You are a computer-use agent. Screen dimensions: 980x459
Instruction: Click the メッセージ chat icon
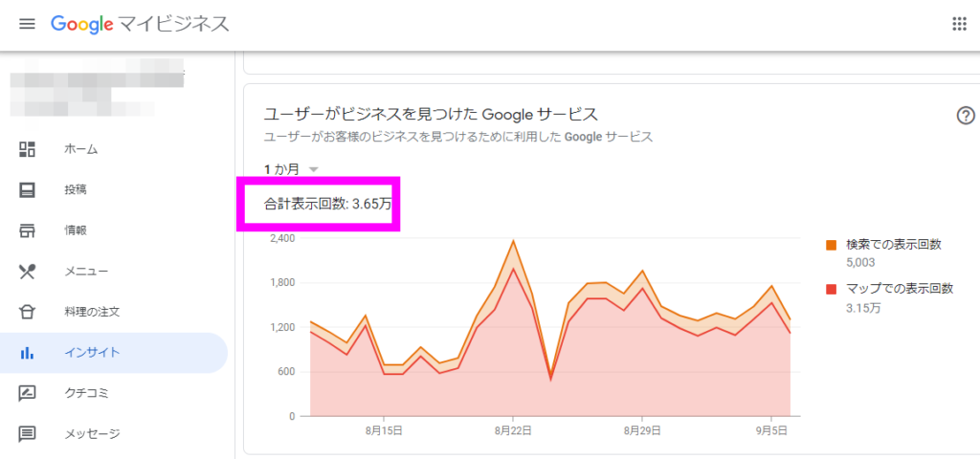[27, 434]
